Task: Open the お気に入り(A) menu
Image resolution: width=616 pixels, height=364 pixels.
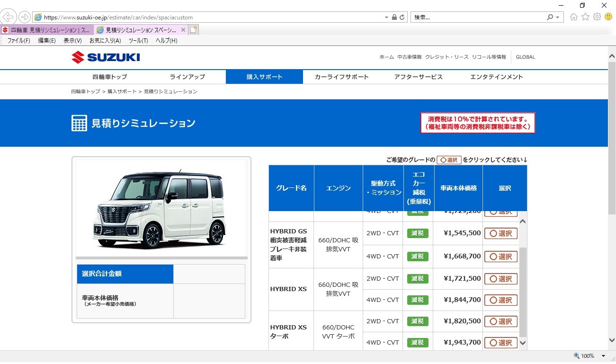Action: (105, 41)
